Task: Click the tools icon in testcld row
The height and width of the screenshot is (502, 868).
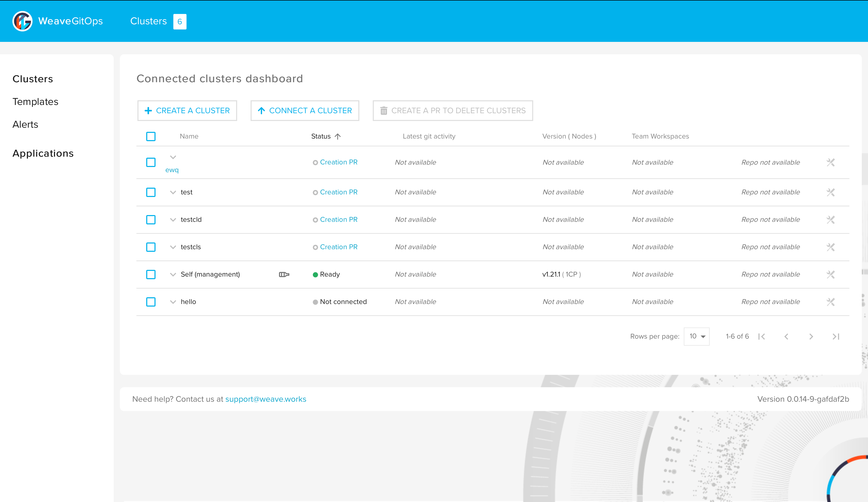Action: [831, 220]
